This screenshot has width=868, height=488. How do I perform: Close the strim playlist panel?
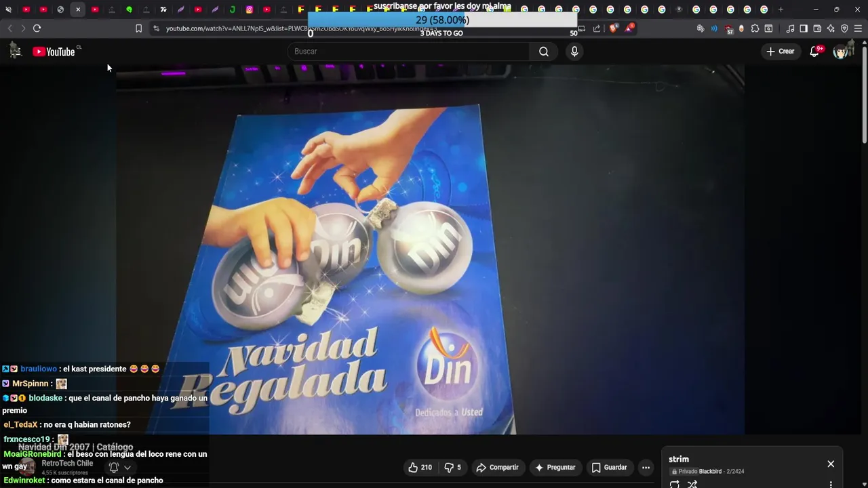click(x=831, y=464)
